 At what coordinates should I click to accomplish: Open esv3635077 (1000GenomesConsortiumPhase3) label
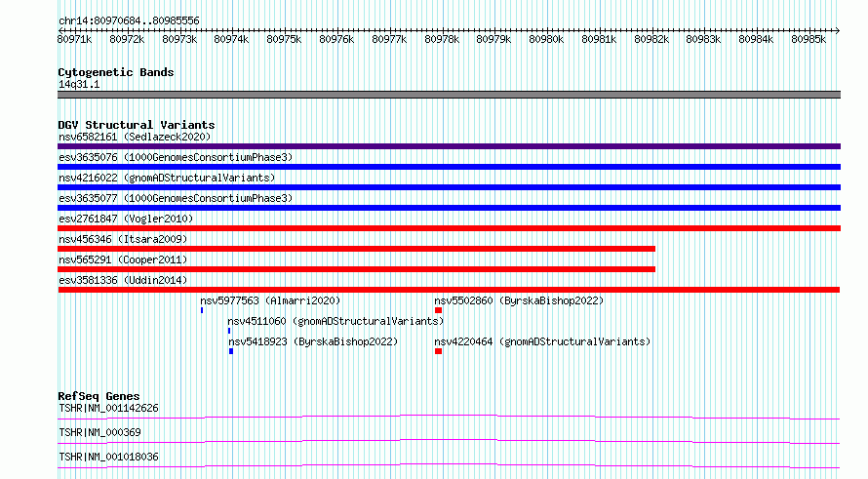tap(176, 198)
